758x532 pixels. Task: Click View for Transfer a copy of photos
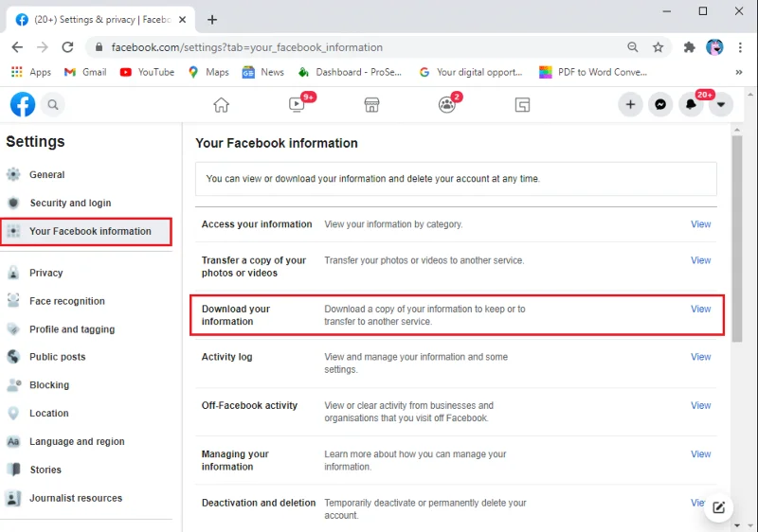(x=700, y=260)
